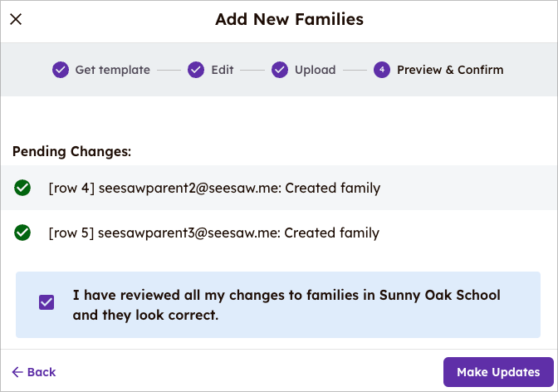Select the Preview & Confirm step label
This screenshot has height=392, width=558.
[x=450, y=70]
